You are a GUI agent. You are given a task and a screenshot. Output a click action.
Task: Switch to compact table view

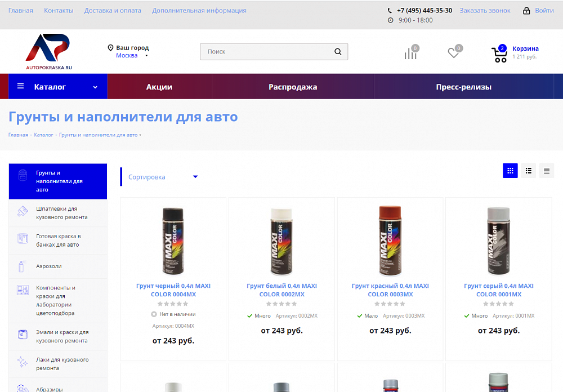tap(547, 171)
